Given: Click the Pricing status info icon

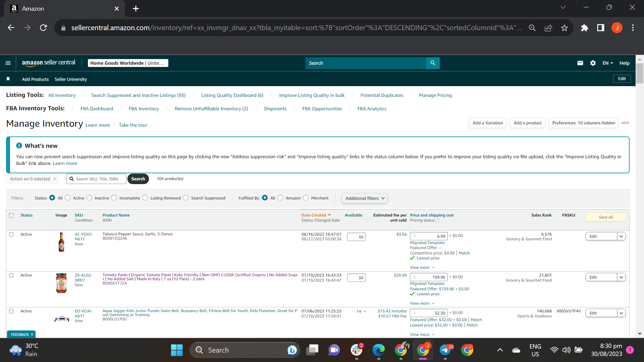Looking at the screenshot, I should click(438, 221).
